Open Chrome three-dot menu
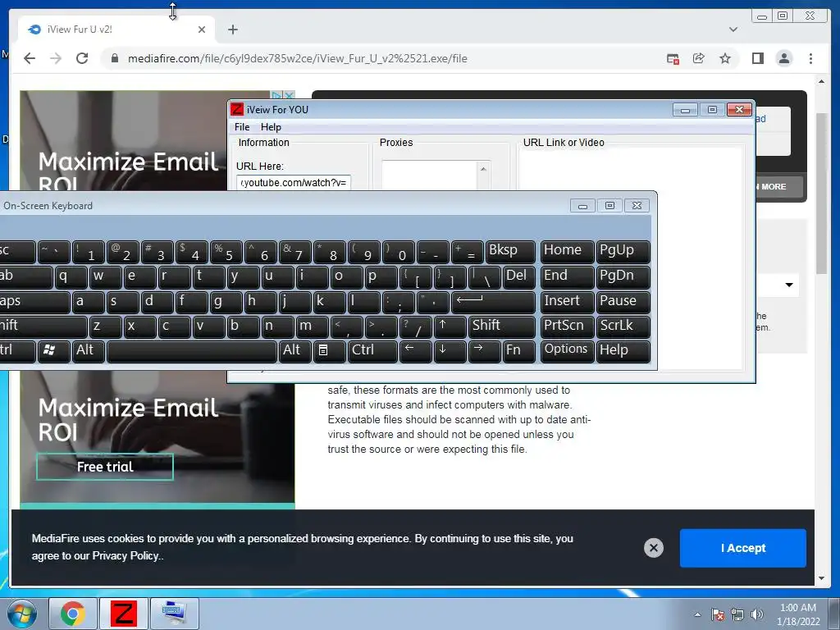This screenshot has width=840, height=630. 810,58
